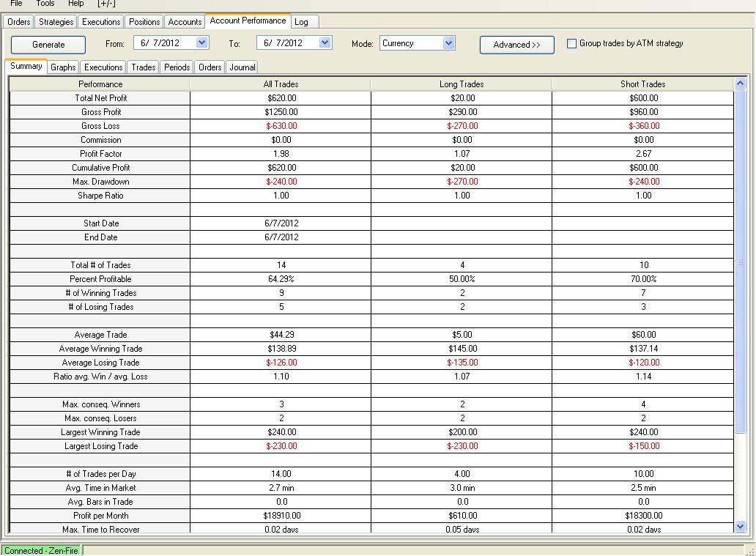Click Short Trades Profit per Month $18300.00
This screenshot has width=756, height=556.
tap(644, 516)
